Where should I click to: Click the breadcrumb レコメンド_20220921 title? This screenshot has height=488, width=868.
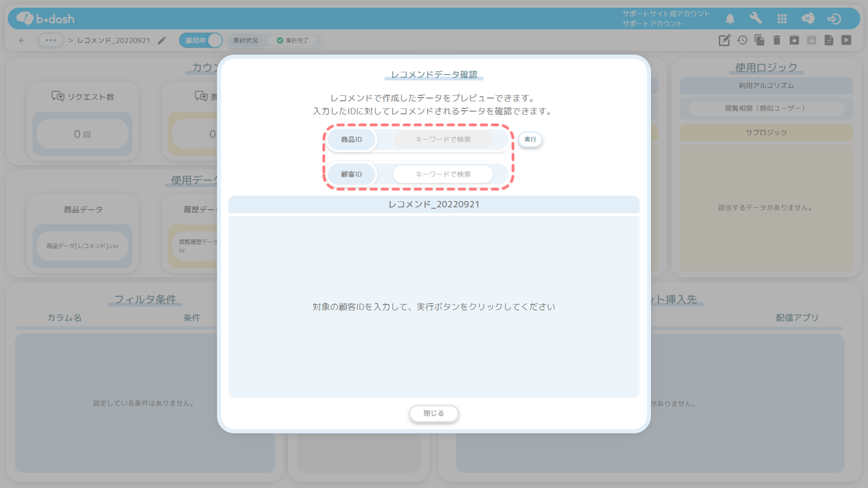pyautogui.click(x=113, y=40)
